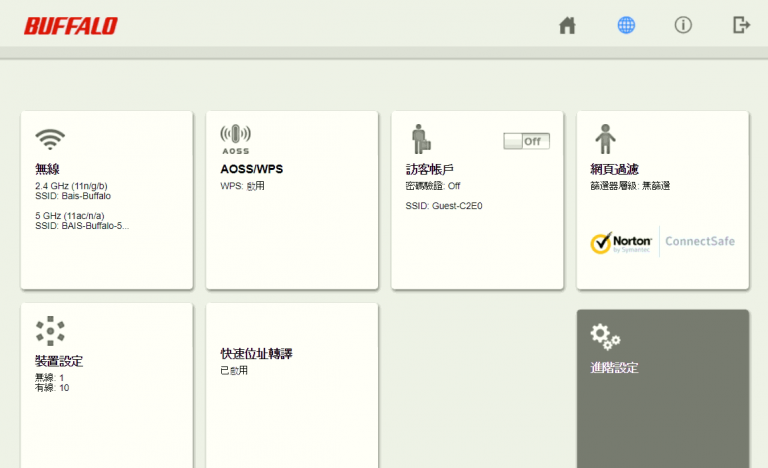This screenshot has height=468, width=768.
Task: Click the web filter person icon
Action: coord(605,139)
